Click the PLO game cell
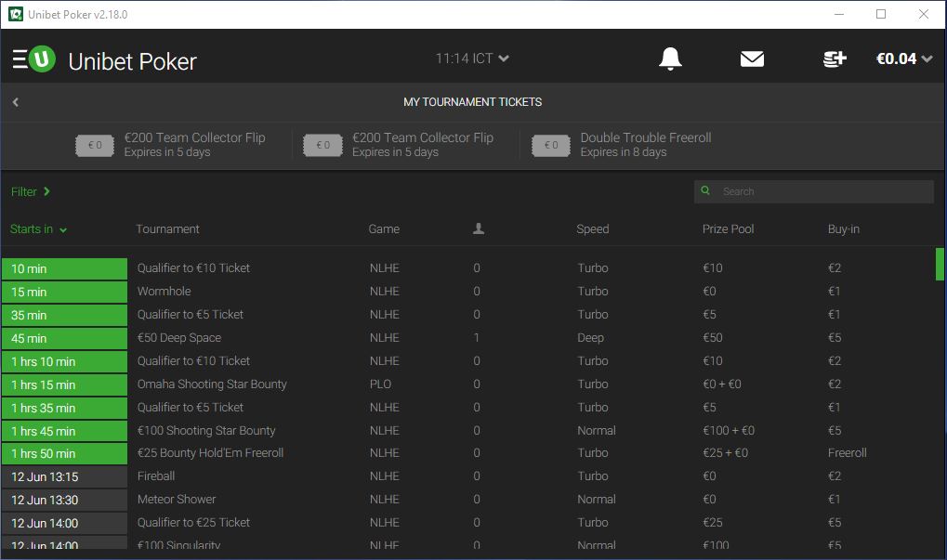This screenshot has height=560, width=947. [x=380, y=384]
